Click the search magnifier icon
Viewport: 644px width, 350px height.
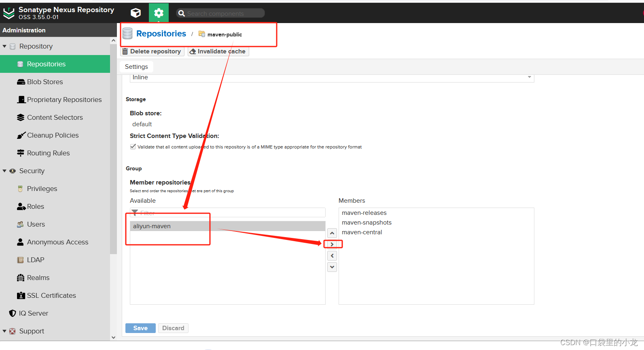[182, 13]
